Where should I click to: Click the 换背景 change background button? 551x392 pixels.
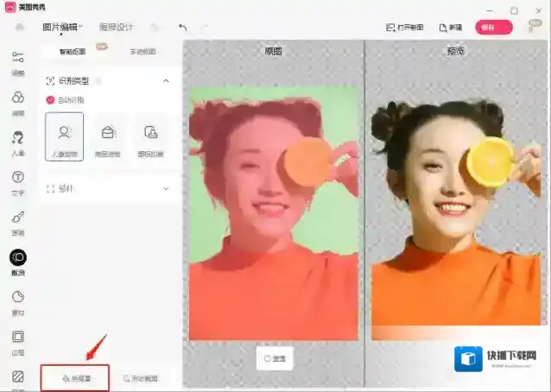point(75,378)
